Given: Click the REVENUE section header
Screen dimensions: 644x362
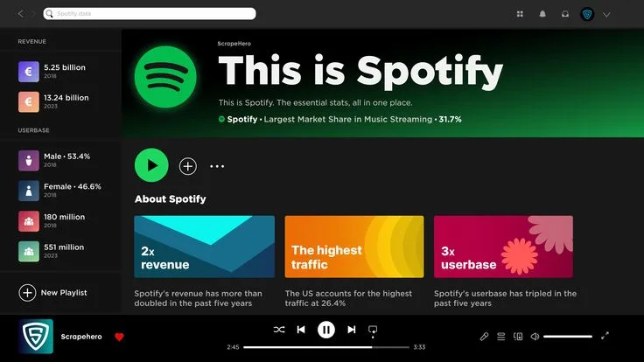Looking at the screenshot, I should [32, 41].
